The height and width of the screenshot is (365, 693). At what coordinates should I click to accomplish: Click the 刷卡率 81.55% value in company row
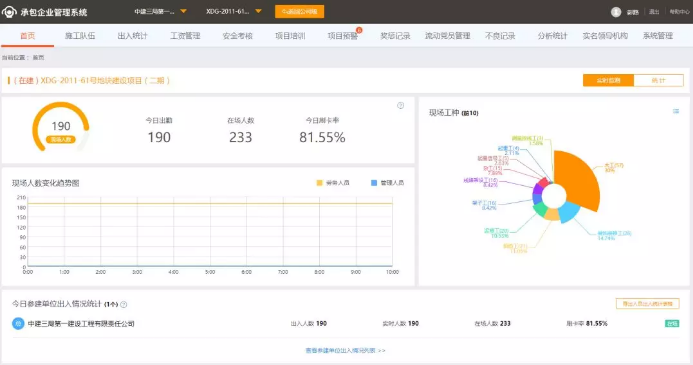(x=597, y=323)
